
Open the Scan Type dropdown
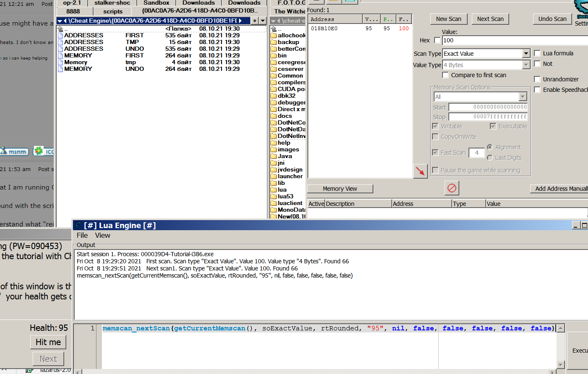(526, 54)
